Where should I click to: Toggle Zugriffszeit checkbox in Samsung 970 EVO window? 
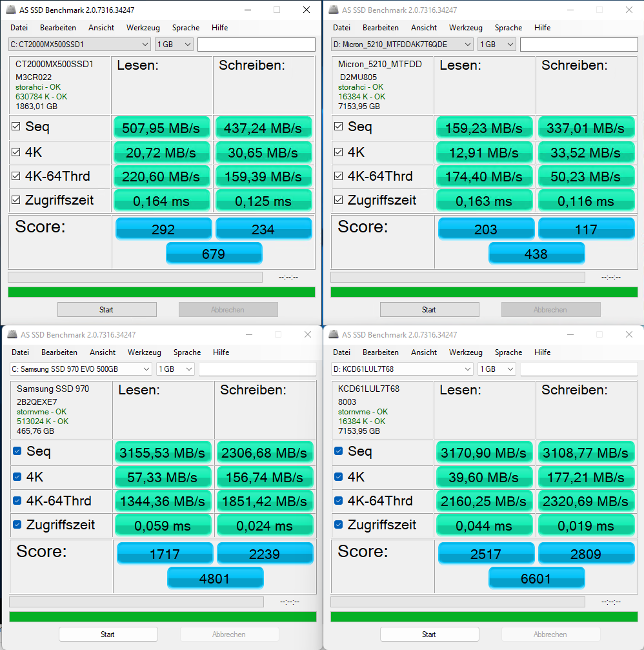pos(17,525)
